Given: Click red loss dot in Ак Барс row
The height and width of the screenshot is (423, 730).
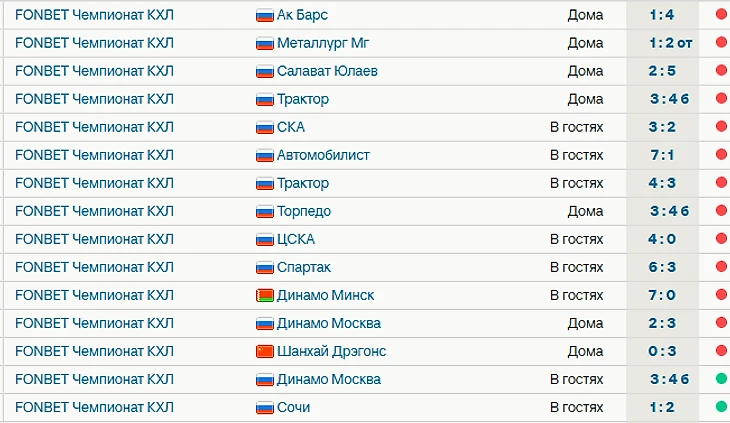Looking at the screenshot, I should point(721,14).
